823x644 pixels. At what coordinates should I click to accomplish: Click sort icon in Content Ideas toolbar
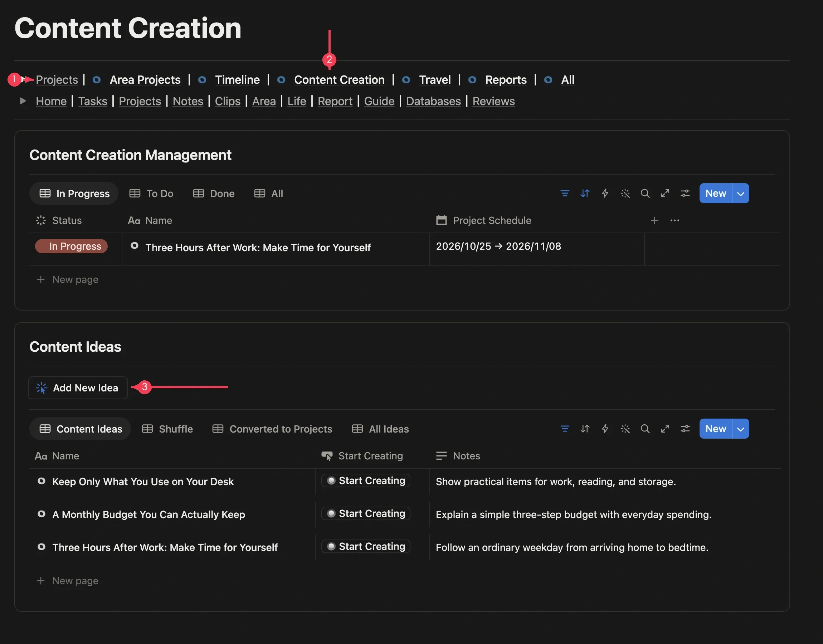click(x=585, y=429)
